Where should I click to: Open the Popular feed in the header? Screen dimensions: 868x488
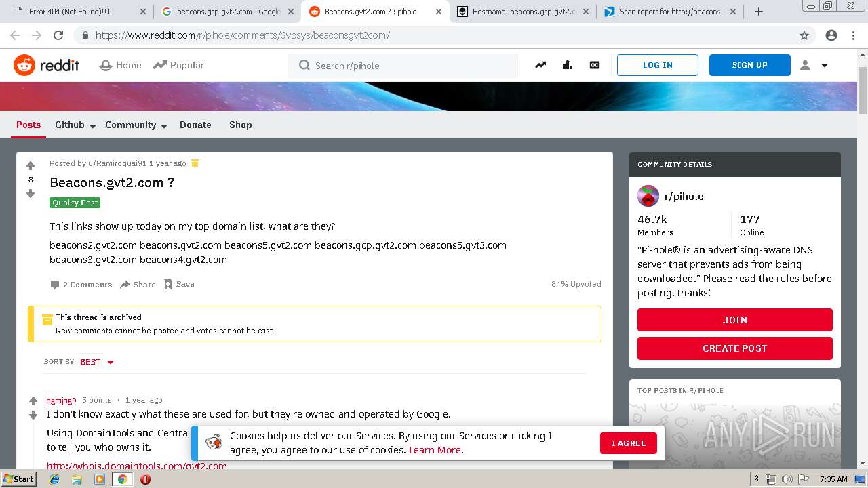[x=178, y=65]
